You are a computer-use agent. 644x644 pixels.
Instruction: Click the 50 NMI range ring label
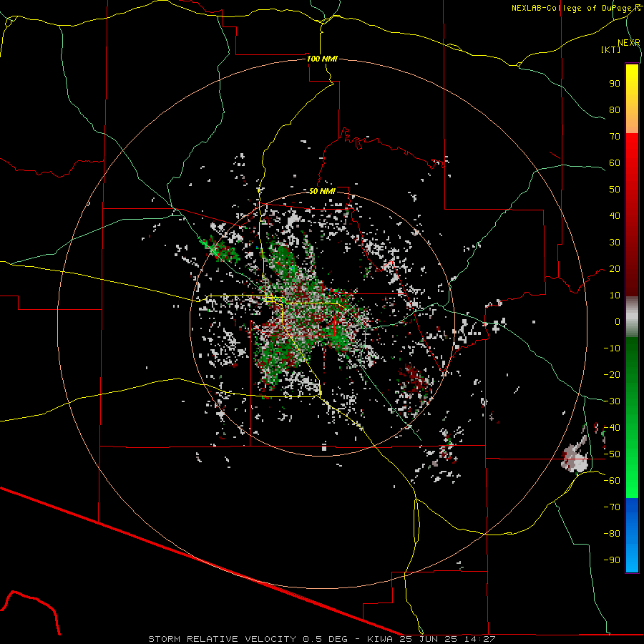(322, 191)
